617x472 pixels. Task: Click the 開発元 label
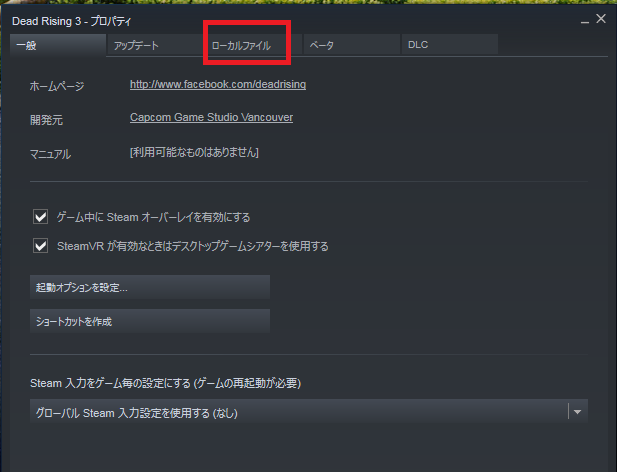point(46,120)
